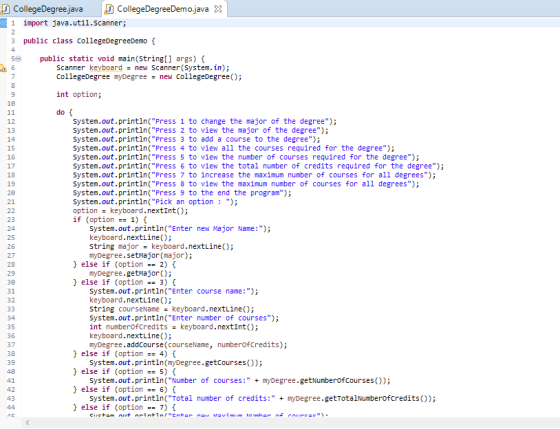Click the 'main' method name on line 5
The width and height of the screenshot is (560, 429).
pos(126,59)
